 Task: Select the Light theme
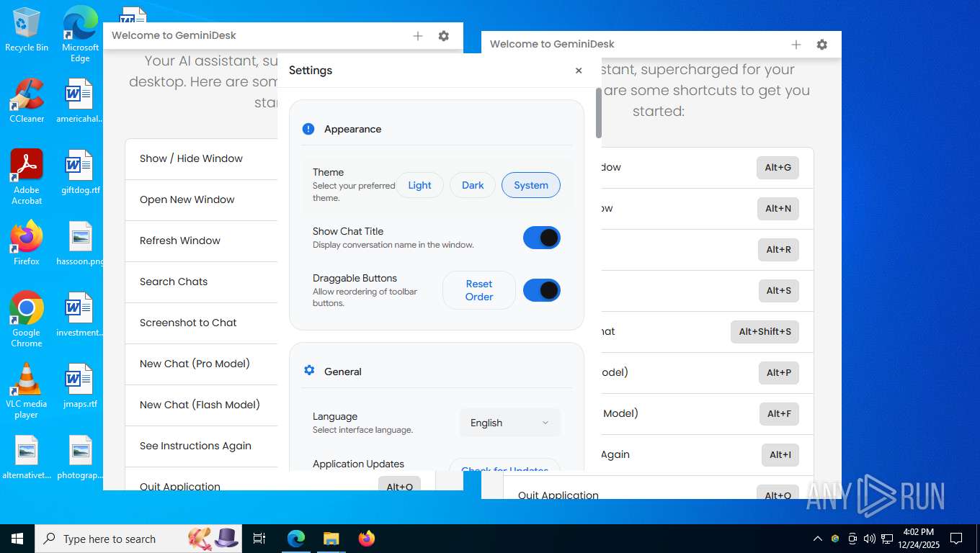click(x=419, y=185)
